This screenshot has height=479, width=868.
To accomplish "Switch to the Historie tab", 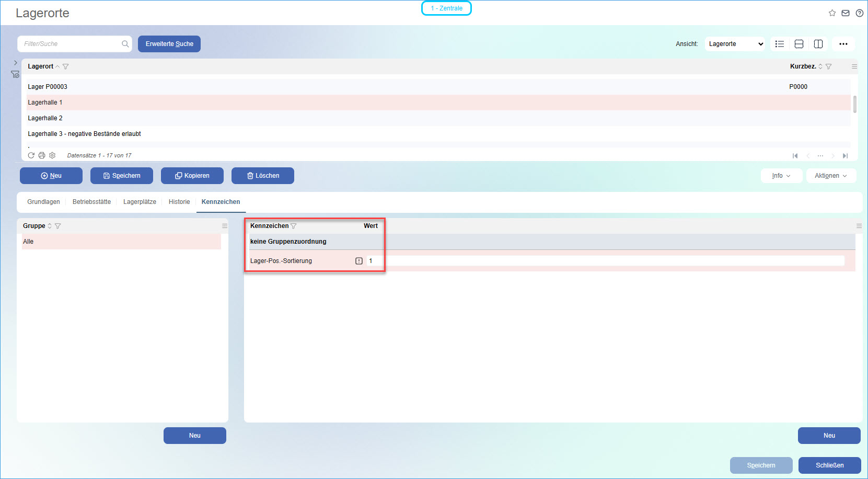I will (179, 202).
